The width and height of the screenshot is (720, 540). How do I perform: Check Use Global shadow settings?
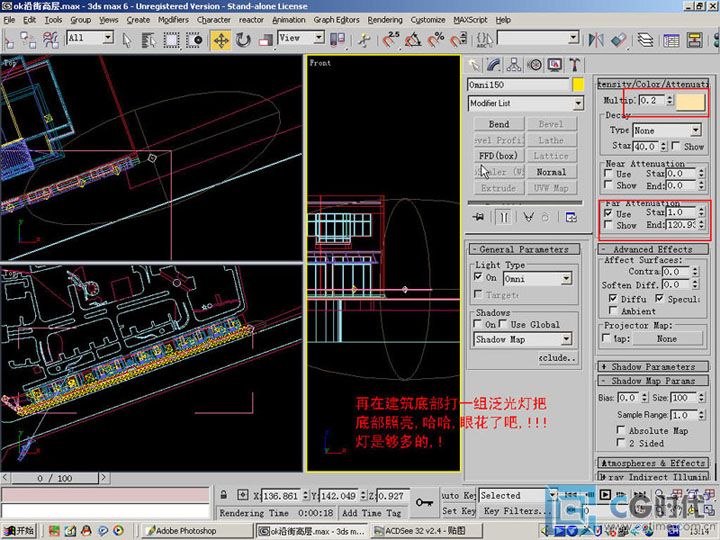click(x=503, y=324)
